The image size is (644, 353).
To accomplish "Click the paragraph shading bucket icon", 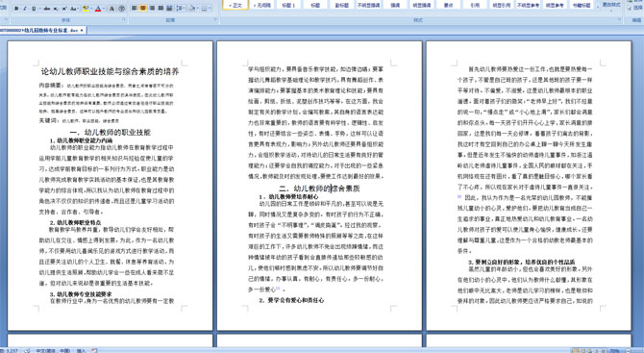I will (192, 9).
